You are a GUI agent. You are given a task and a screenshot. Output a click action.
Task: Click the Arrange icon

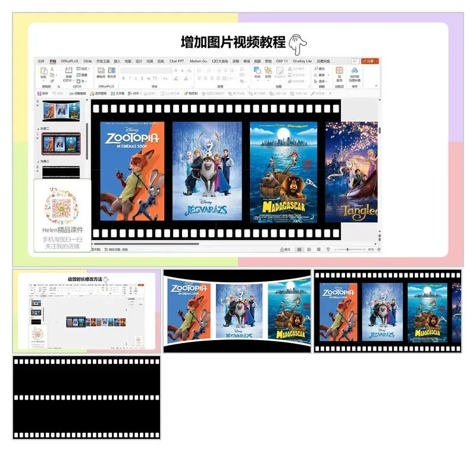[x=268, y=70]
